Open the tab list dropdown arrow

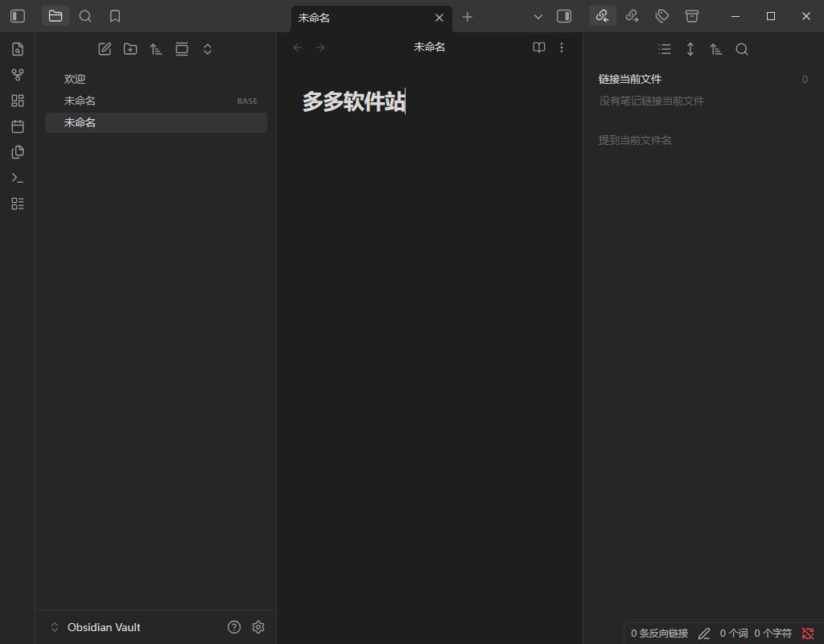(x=538, y=17)
